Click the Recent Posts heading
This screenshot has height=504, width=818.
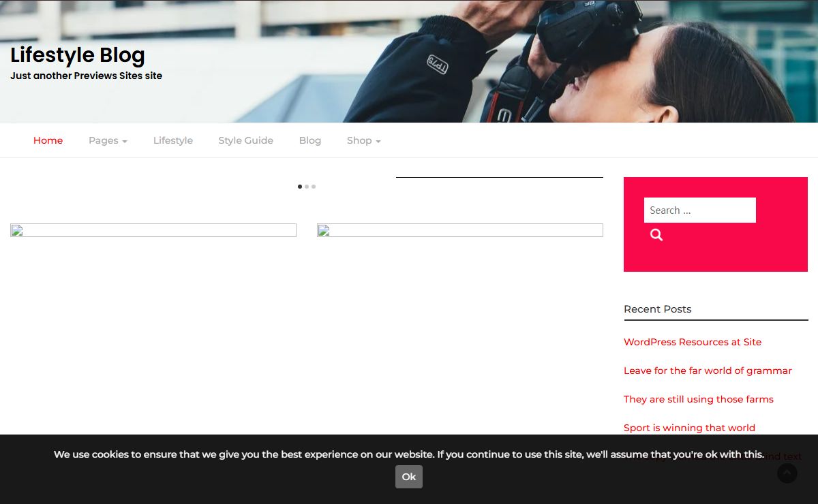(x=657, y=309)
